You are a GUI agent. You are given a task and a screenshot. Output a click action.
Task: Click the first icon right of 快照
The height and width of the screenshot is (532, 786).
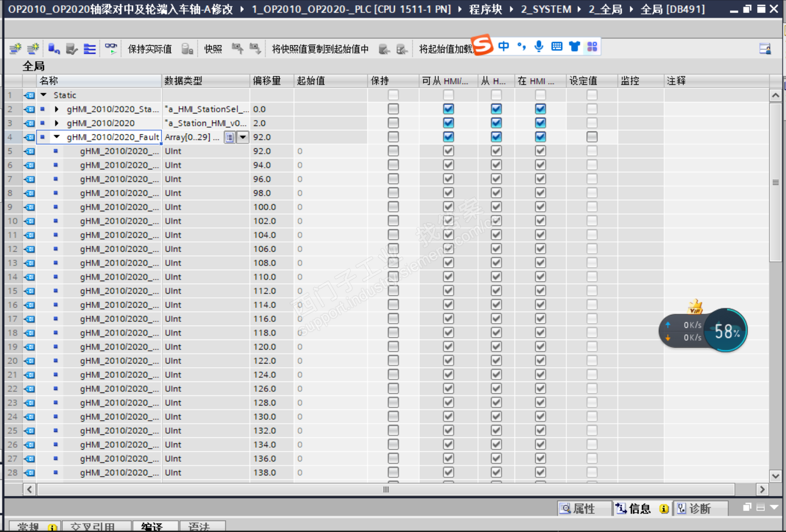(237, 49)
